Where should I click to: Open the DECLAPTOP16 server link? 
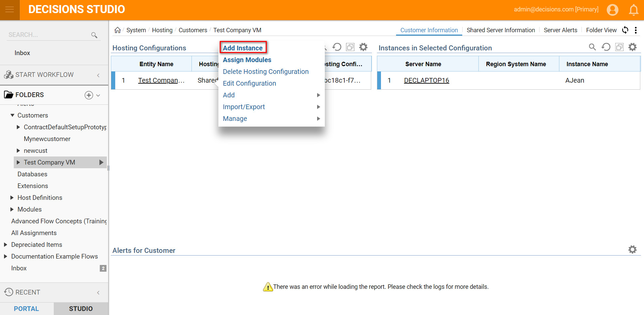[426, 80]
